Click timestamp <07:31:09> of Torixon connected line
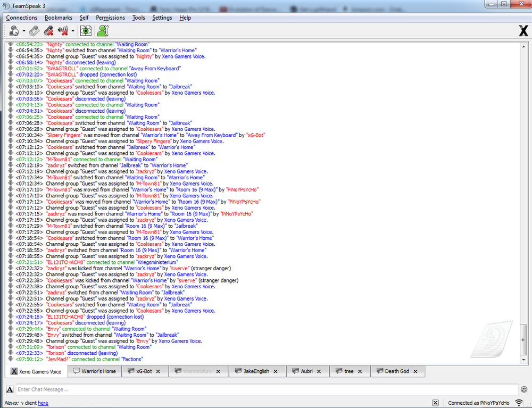The height and width of the screenshot is (408, 532). coord(29,347)
